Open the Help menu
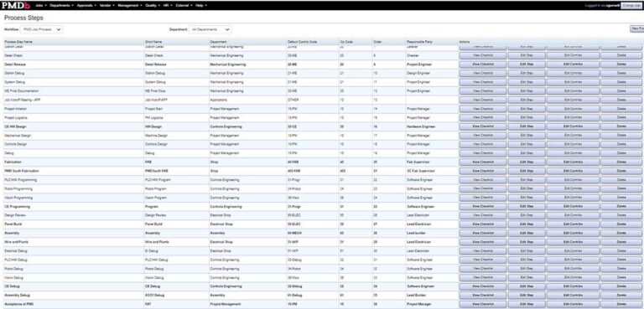Image resolution: width=644 pixels, height=309 pixels. (201, 5)
